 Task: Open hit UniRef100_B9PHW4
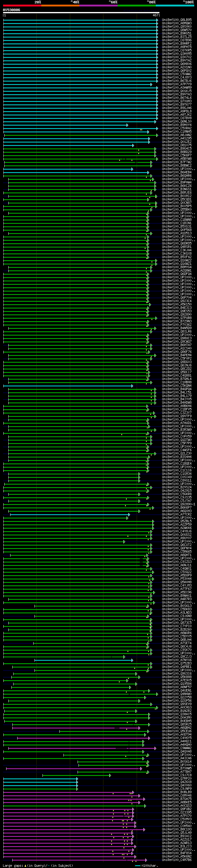coord(177,182)
